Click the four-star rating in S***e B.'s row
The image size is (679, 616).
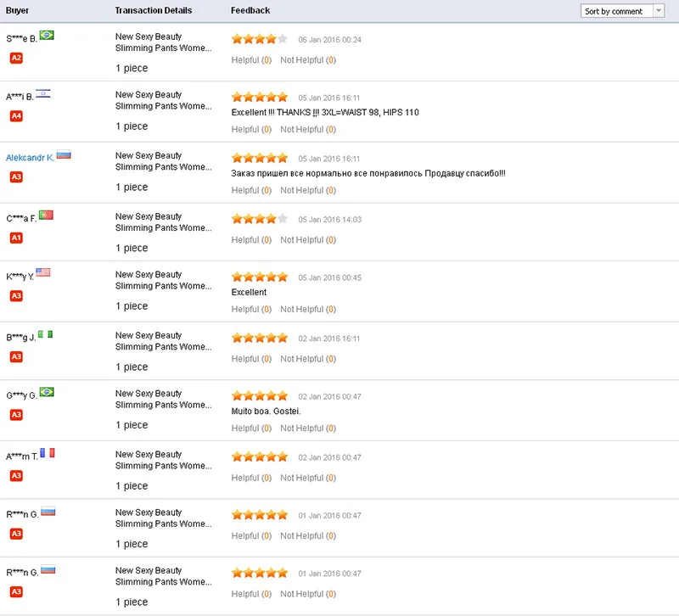260,39
